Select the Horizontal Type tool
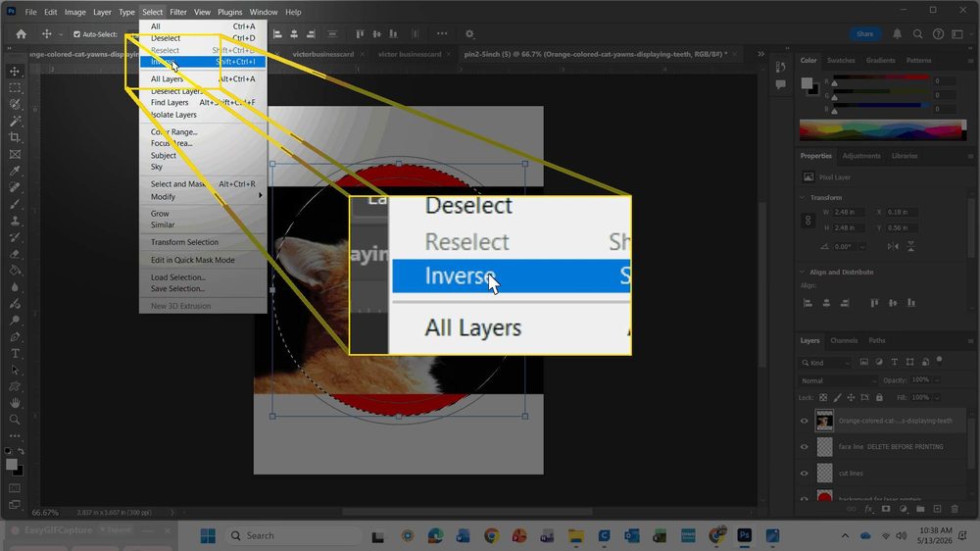This screenshot has width=980, height=551. tap(15, 353)
